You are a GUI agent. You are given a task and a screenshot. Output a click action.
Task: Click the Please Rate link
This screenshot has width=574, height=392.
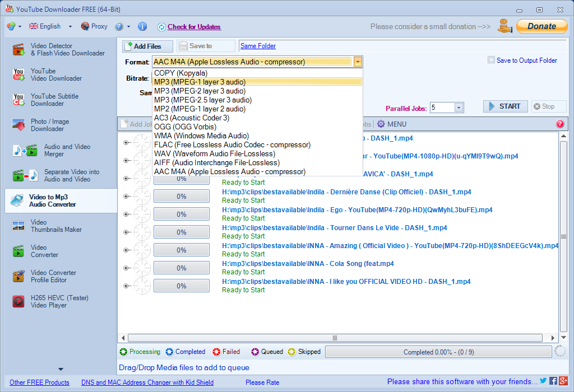(262, 382)
